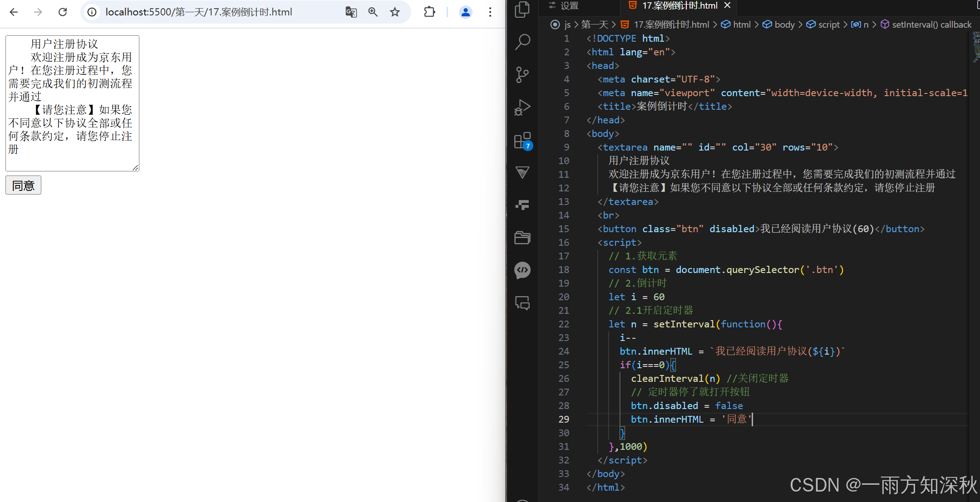Close the 17.案例倒计时.html tab
This screenshot has width=980, height=502.
[728, 5]
